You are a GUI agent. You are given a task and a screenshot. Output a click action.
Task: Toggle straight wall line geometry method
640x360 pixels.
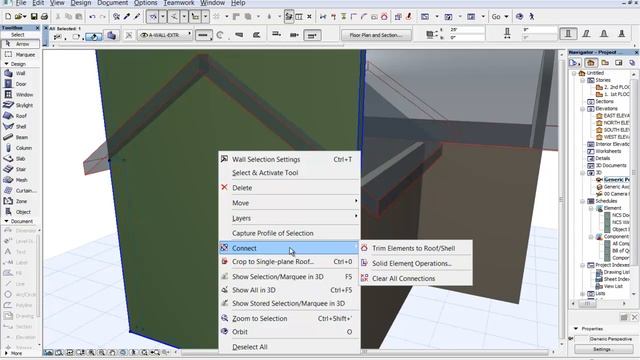pyautogui.click(x=203, y=35)
